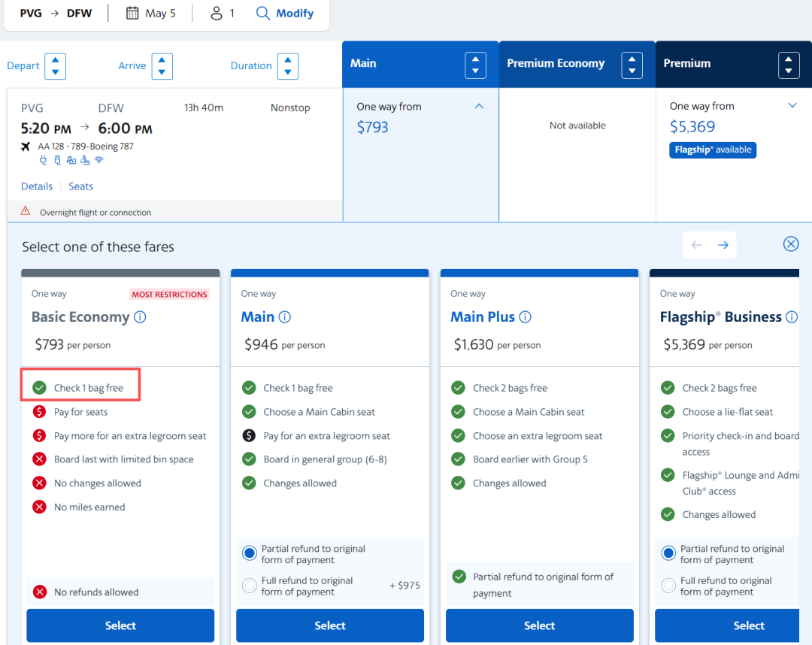Open the Main Plus info icon
Screen dimensions: 812x645
525,317
